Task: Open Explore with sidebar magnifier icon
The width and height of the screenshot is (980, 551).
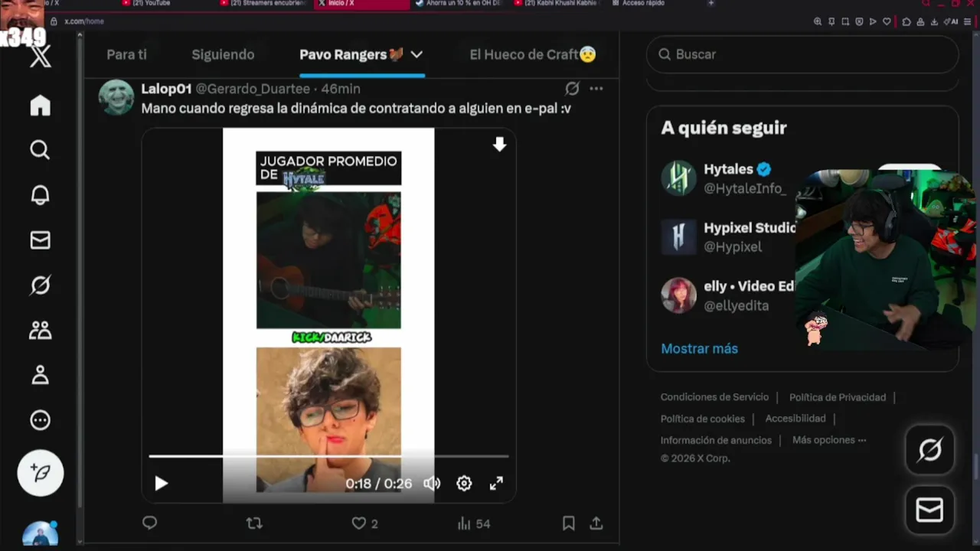Action: pyautogui.click(x=40, y=149)
